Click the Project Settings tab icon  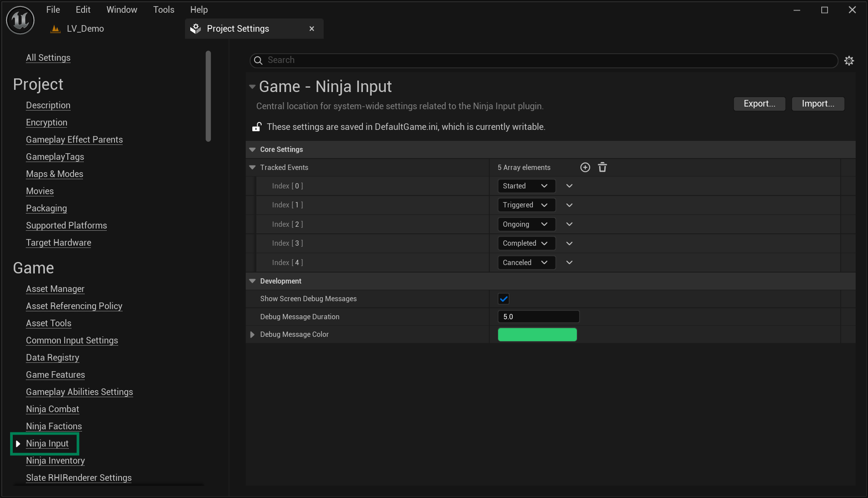point(196,29)
